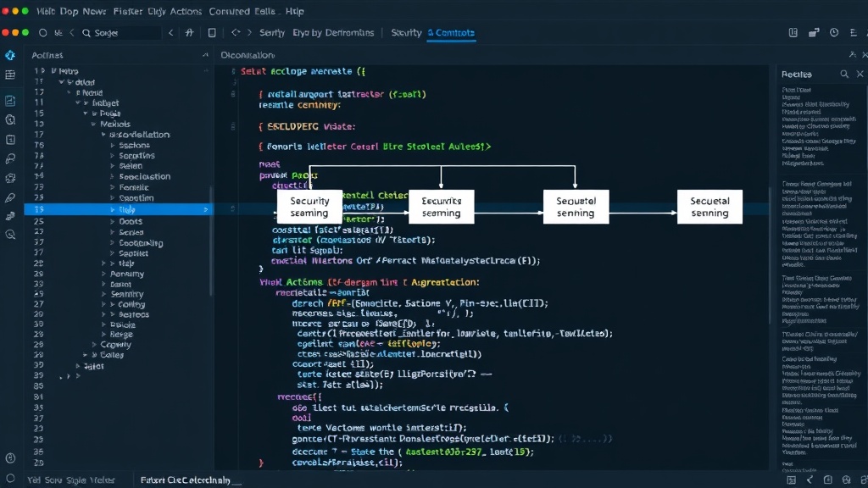Expand the Doots tree item
Viewport: 868px width, 488px height.
(113, 221)
